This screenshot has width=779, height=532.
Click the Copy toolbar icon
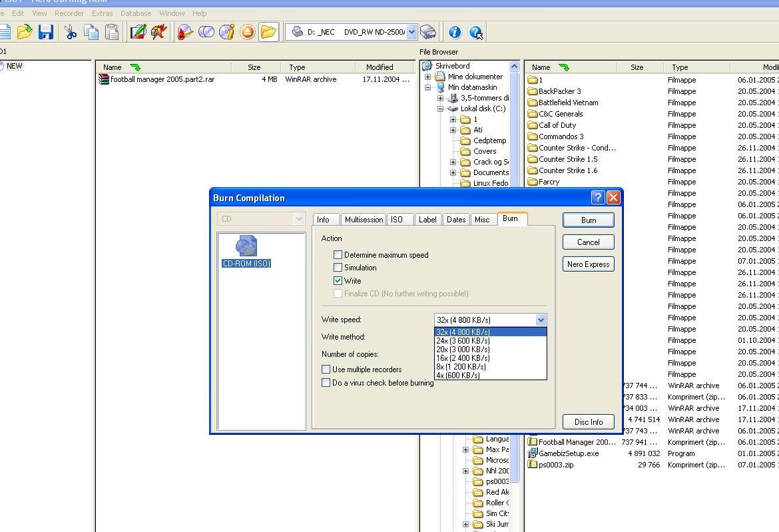[91, 32]
